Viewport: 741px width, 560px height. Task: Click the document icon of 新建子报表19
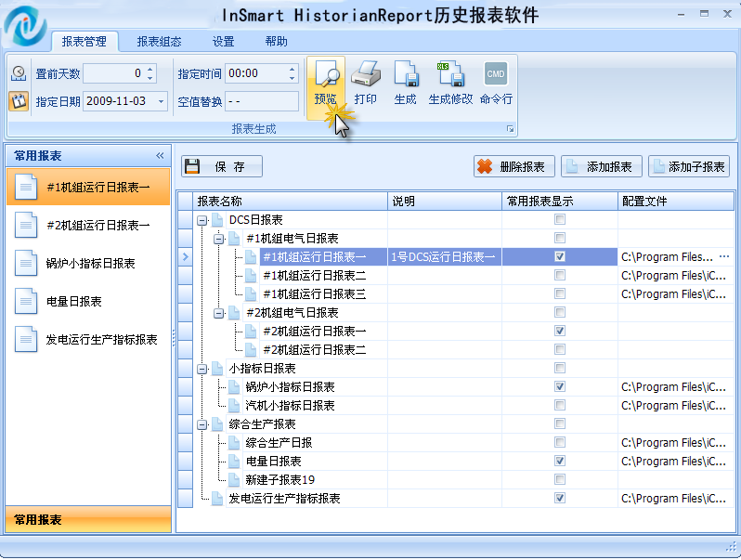[x=234, y=479]
